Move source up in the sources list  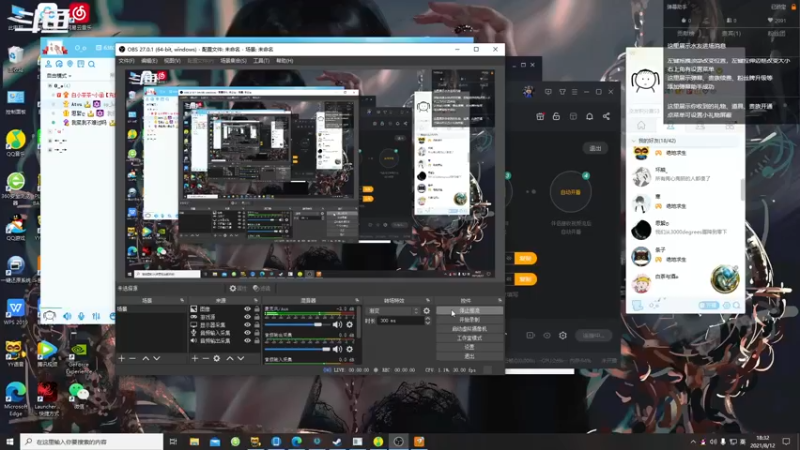click(230, 359)
